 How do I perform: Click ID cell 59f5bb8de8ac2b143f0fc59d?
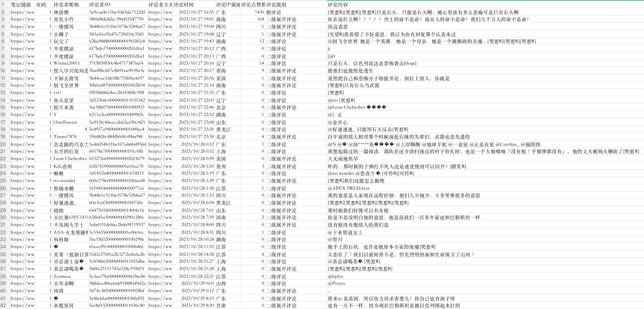click(x=118, y=93)
